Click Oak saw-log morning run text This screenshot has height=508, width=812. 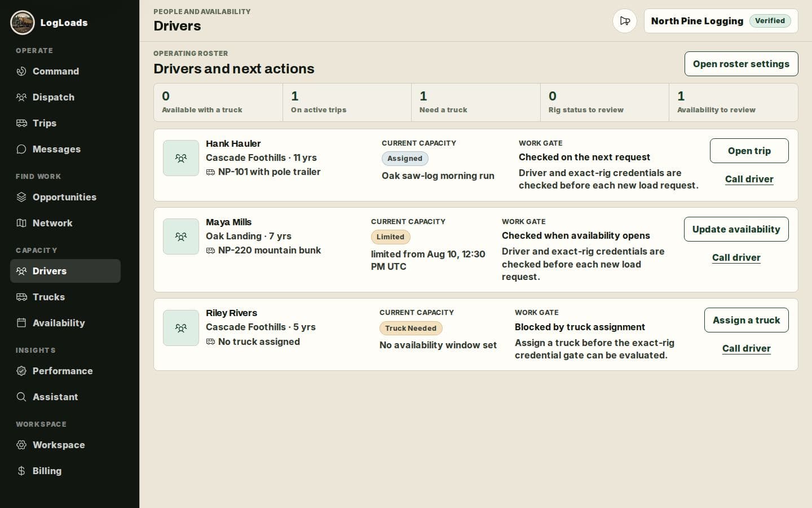coord(438,176)
